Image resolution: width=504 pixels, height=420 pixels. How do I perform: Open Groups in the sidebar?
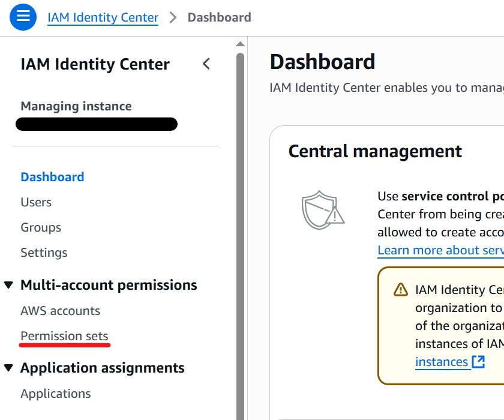[41, 227]
